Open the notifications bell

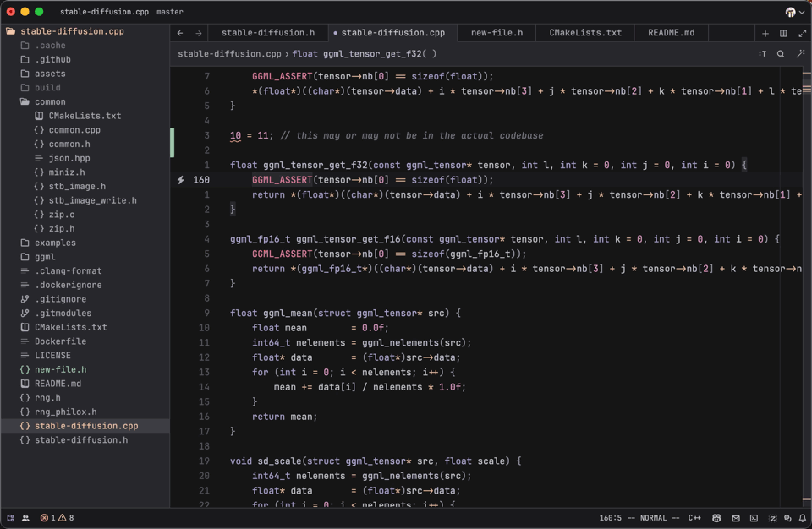pos(802,518)
